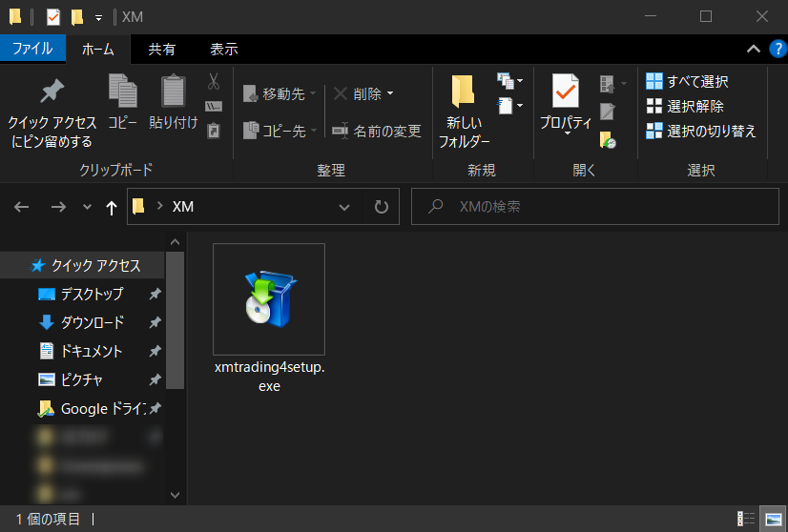Select Quick access (クイック アクセス) in sidebar
The height and width of the screenshot is (532, 788).
click(x=83, y=265)
